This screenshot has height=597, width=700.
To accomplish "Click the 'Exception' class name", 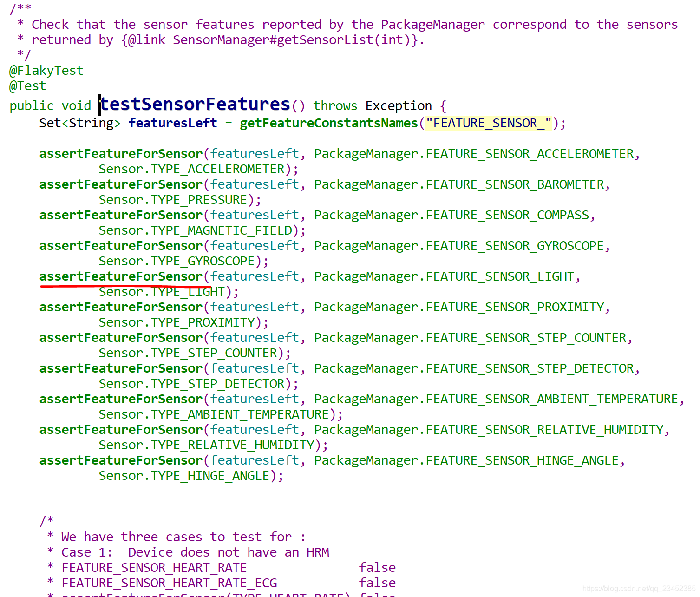I will [x=399, y=106].
